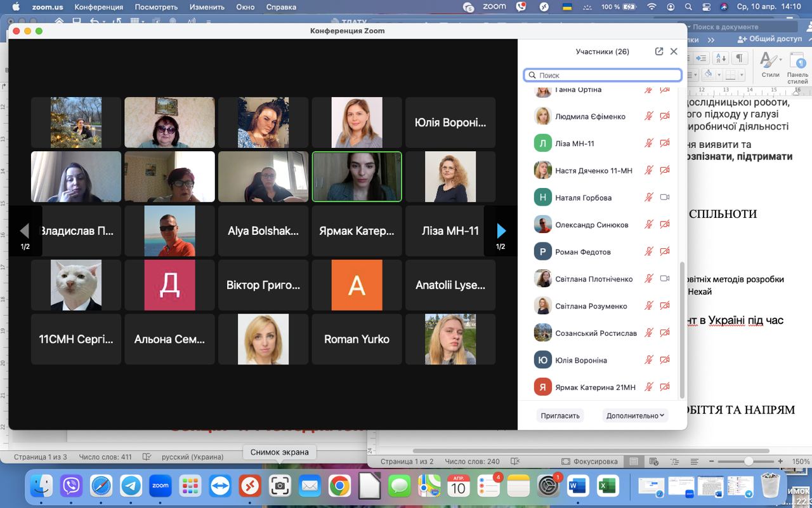Click the language label русский (Украина)
The width and height of the screenshot is (812, 508).
(193, 457)
